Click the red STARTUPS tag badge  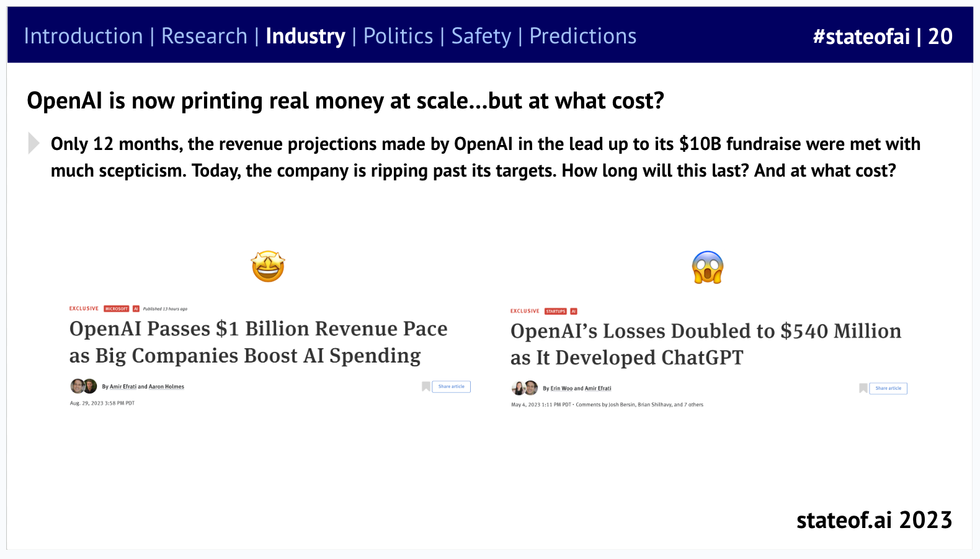(x=556, y=311)
